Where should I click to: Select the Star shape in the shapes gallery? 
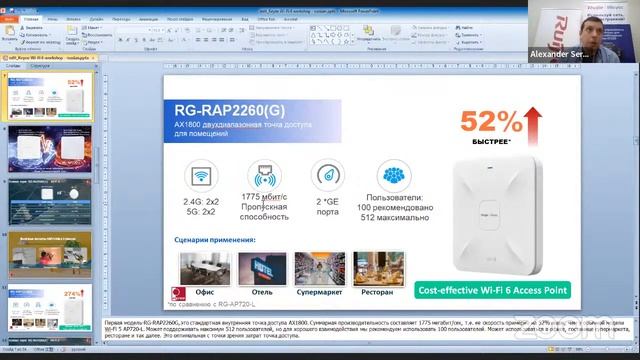pos(346,42)
